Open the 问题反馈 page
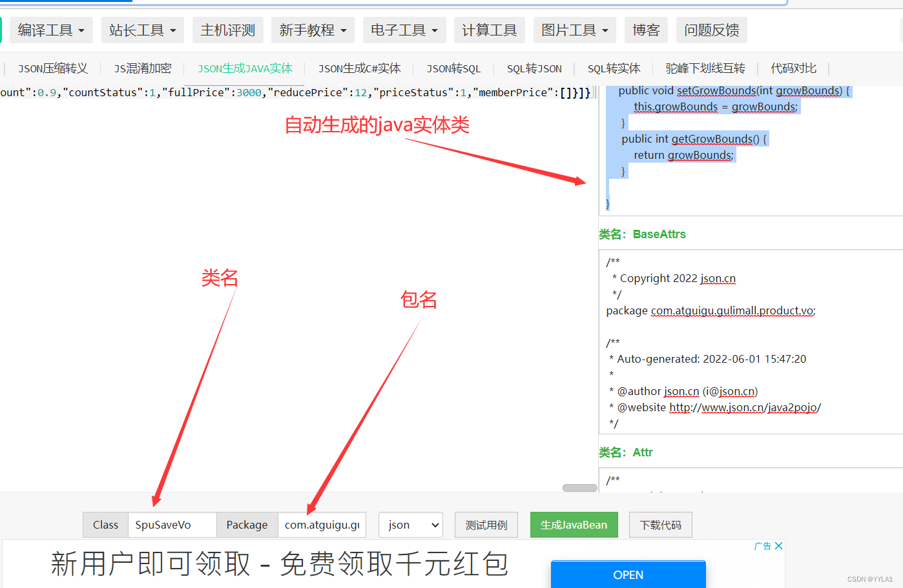The width and height of the screenshot is (903, 588). (x=712, y=30)
